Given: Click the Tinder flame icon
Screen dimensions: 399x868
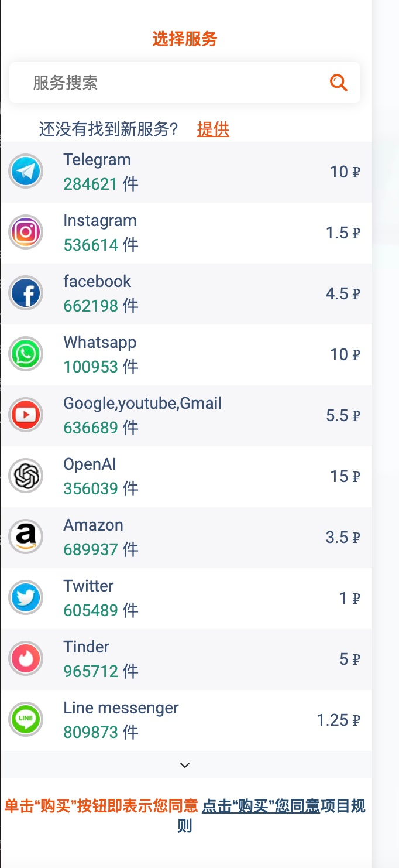Looking at the screenshot, I should [x=26, y=659].
